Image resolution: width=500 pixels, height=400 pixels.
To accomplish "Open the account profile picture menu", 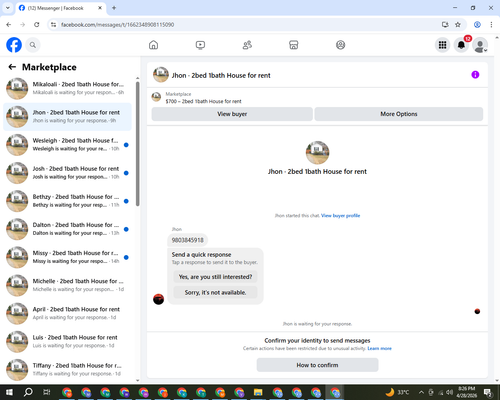I will [x=480, y=45].
